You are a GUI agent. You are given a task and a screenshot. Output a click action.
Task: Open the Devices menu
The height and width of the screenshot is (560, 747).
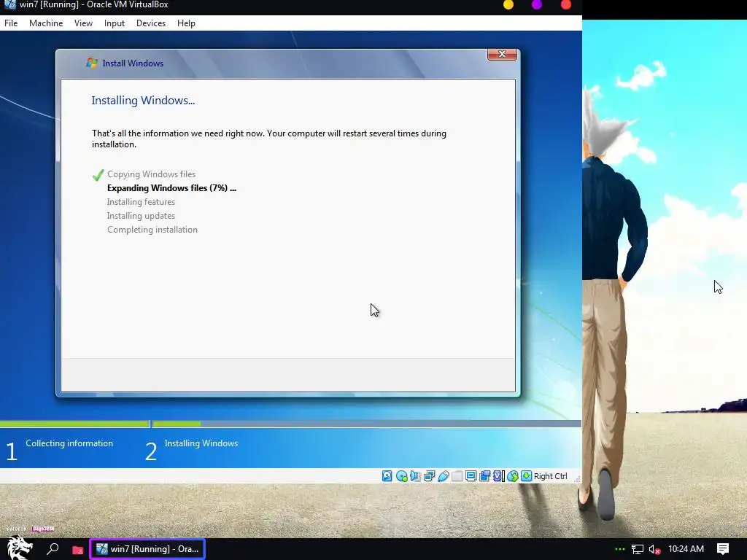[151, 23]
